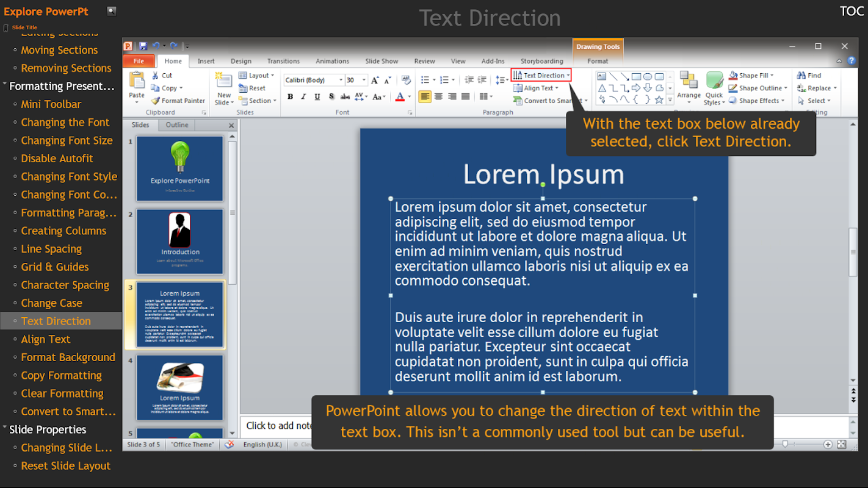Open the Calibri (Body) font name dropdown
This screenshot has height=488, width=868.
point(341,80)
